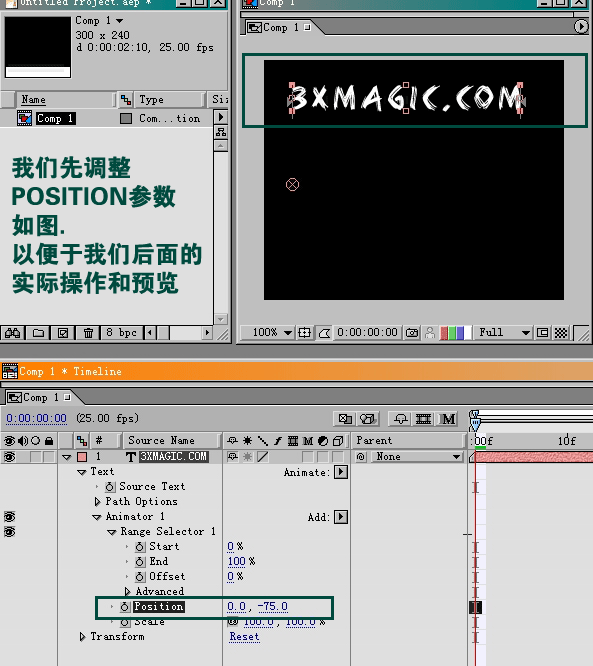Screen dimensions: 593x666
Task: Toggle the Source Text stopwatch
Action: tap(110, 487)
